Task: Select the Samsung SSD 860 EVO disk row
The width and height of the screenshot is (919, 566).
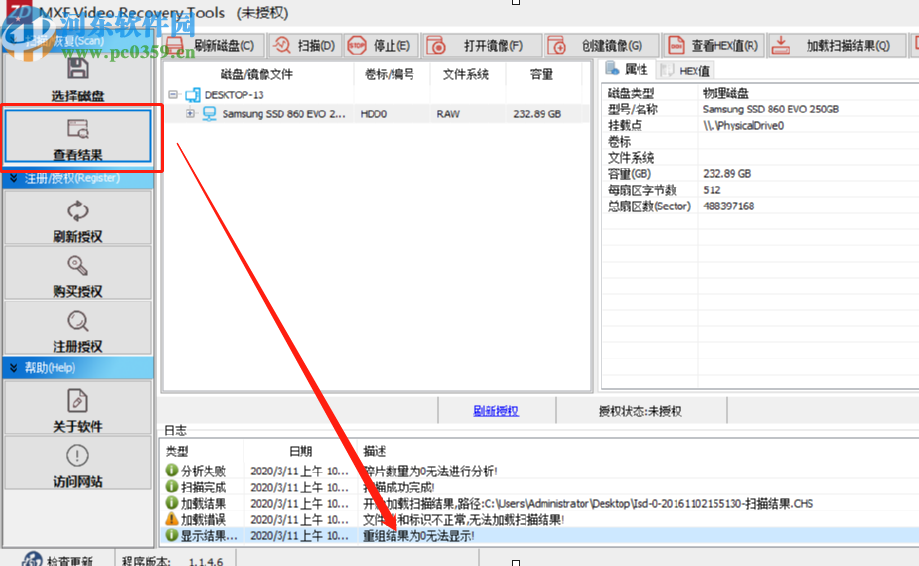Action: (377, 114)
